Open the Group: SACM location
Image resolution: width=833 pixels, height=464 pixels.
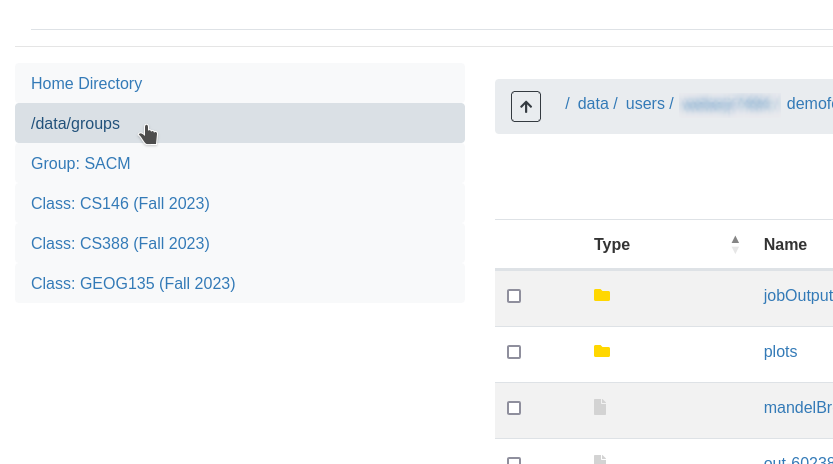[x=81, y=163]
